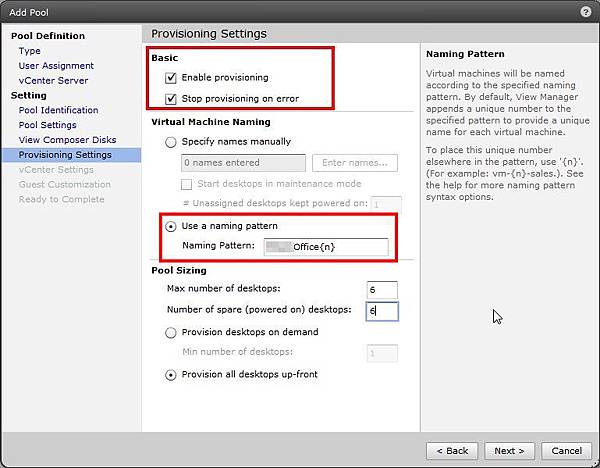Click the Basic section heading
The height and width of the screenshot is (468, 600).
(x=165, y=58)
